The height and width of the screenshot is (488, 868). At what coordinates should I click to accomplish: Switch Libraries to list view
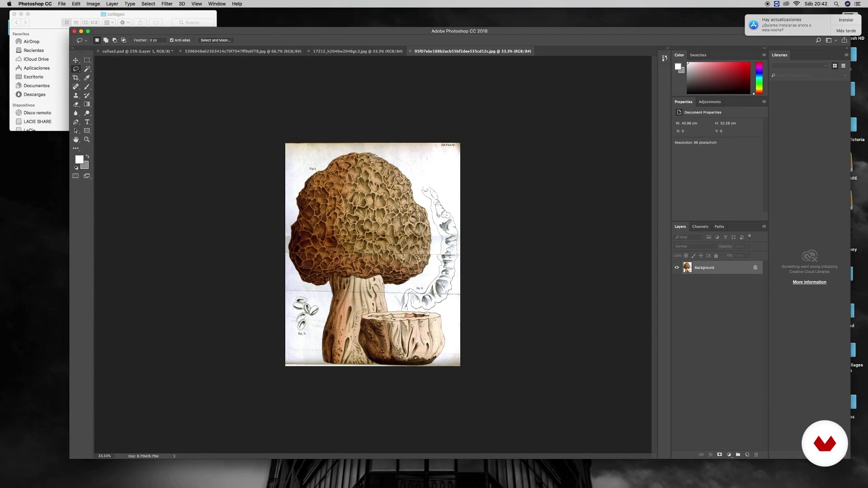[x=843, y=66]
